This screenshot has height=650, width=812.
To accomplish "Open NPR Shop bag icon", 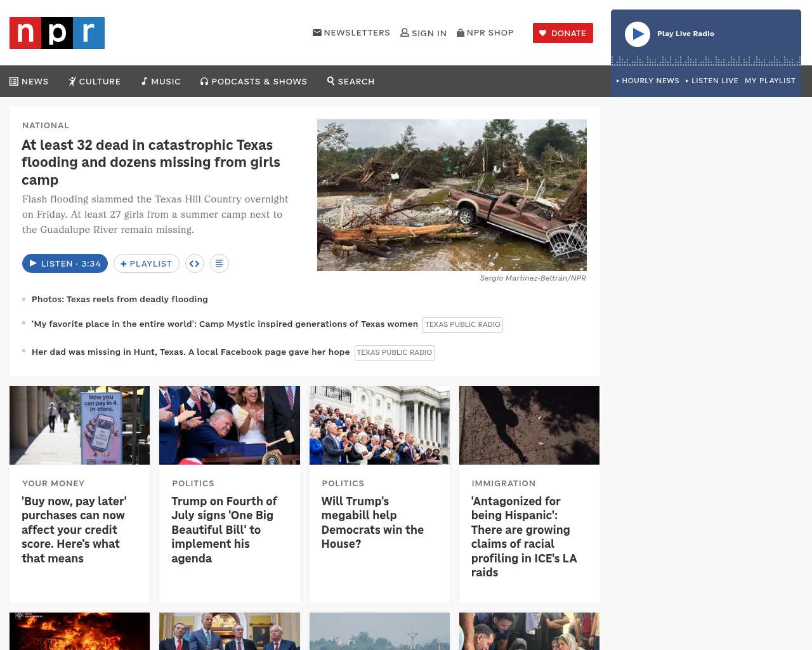I will click(x=461, y=32).
